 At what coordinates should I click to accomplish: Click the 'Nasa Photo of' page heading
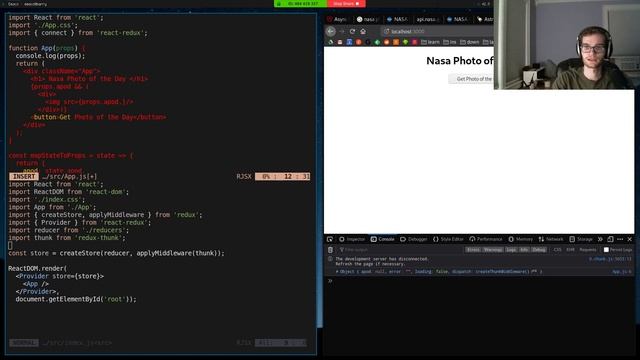click(x=460, y=61)
